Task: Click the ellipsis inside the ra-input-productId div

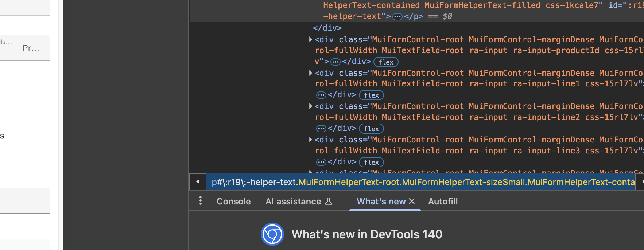Action: 335,62
